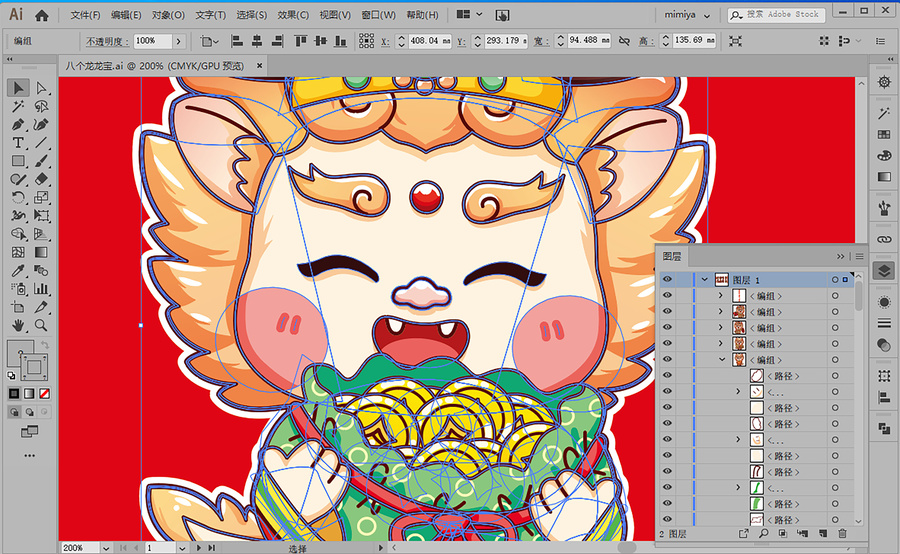
Task: Open the Swatches panel icon in right dock
Action: click(884, 135)
